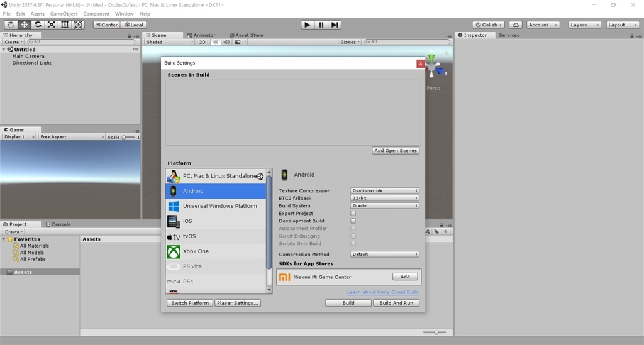Image resolution: width=644 pixels, height=345 pixels.
Task: Click the PS4 platform icon
Action: [174, 282]
